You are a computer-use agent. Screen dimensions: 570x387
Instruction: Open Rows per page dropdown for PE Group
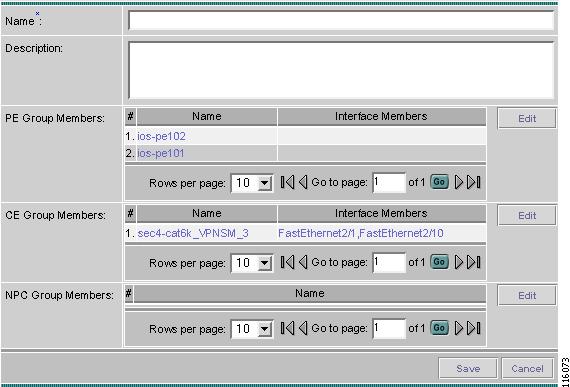252,183
